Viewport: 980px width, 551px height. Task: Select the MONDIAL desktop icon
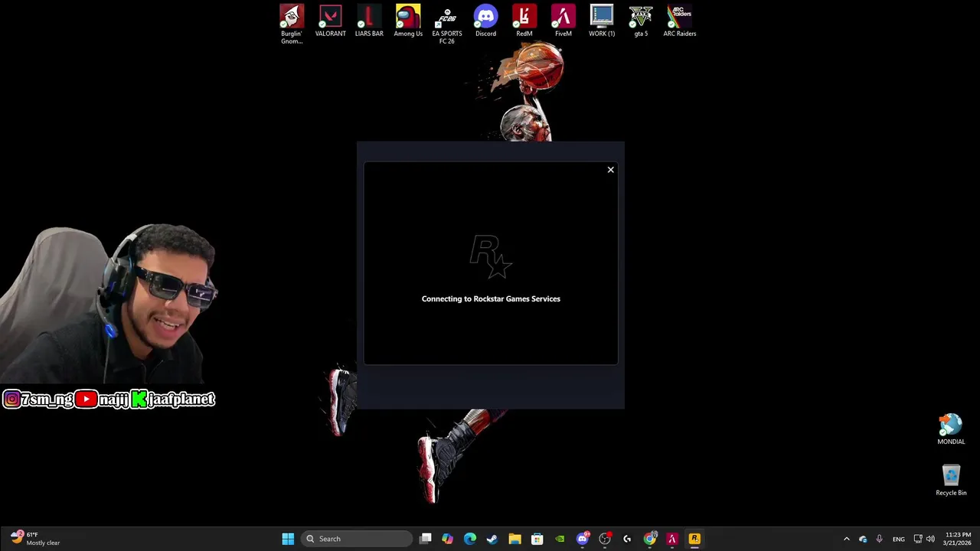pyautogui.click(x=951, y=429)
